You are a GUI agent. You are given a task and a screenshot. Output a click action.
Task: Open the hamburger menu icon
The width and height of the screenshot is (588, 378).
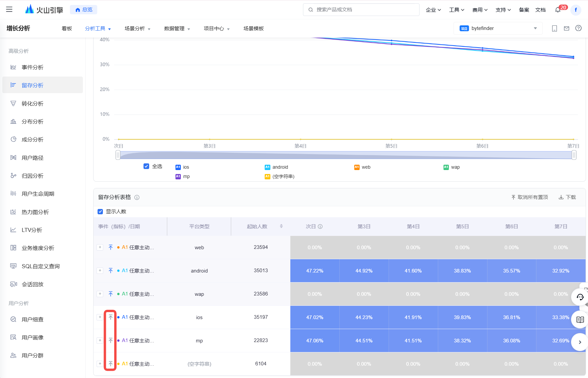(9, 10)
